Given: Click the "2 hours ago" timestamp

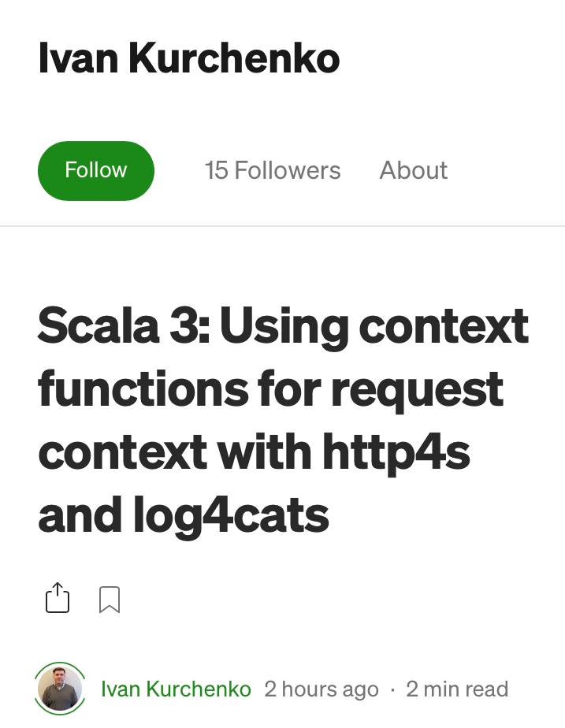Looking at the screenshot, I should [321, 689].
